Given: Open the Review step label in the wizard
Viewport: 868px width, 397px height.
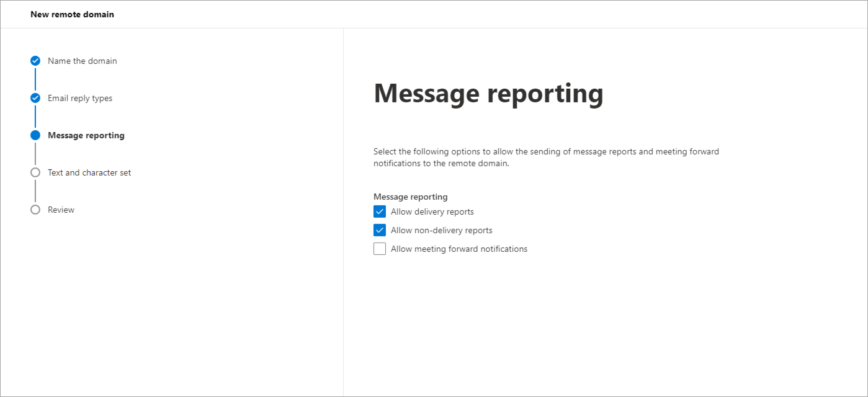Looking at the screenshot, I should pos(61,210).
